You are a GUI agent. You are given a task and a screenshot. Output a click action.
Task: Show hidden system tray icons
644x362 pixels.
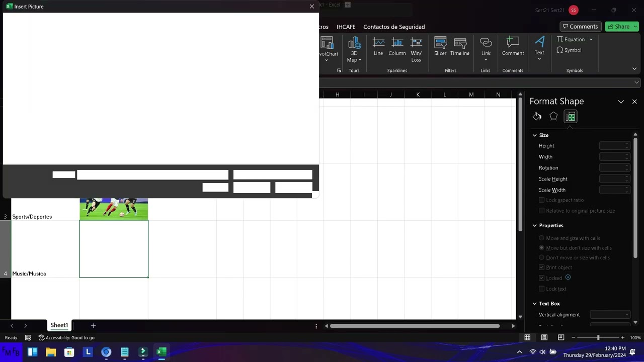(x=519, y=352)
